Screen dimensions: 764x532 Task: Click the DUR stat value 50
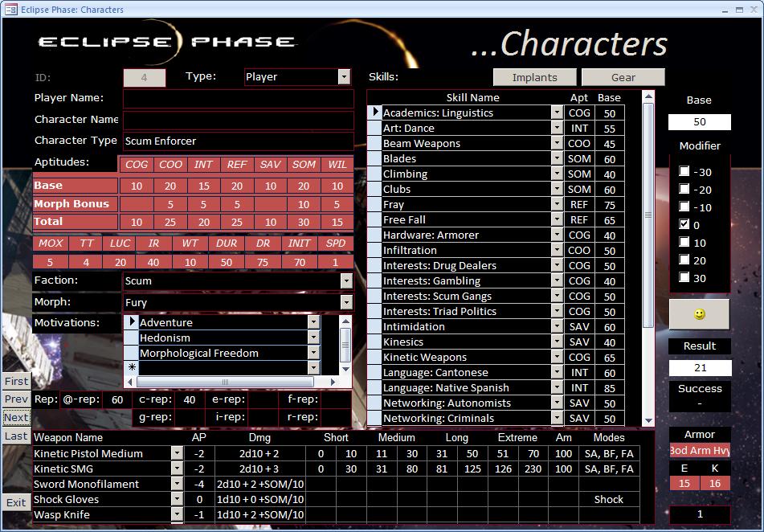(x=226, y=262)
